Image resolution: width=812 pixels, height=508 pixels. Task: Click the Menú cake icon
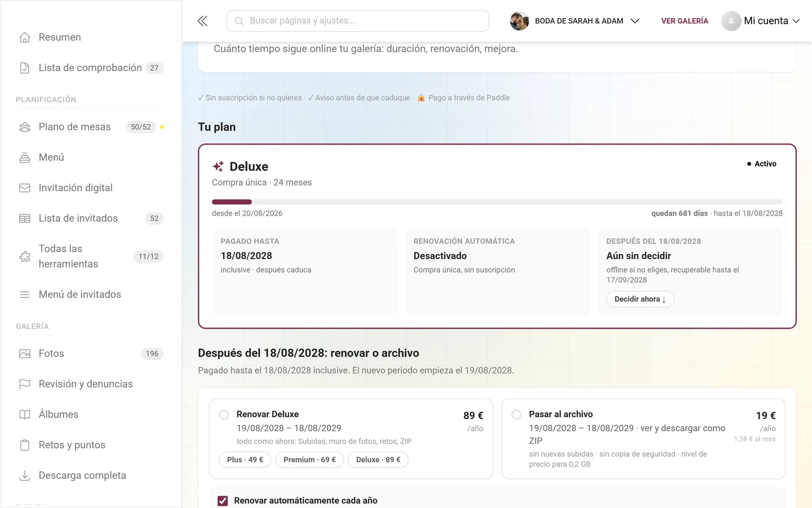(x=25, y=157)
